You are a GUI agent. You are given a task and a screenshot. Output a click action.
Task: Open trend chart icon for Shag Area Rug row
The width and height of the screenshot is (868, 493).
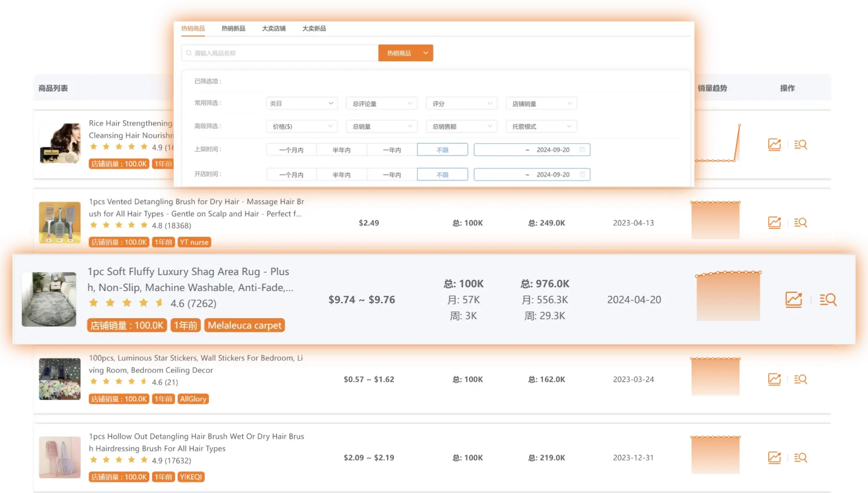pos(794,299)
